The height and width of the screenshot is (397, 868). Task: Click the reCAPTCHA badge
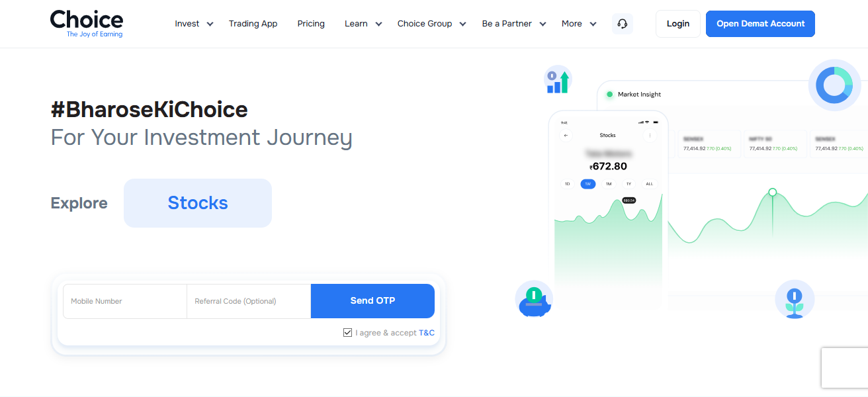(845, 368)
